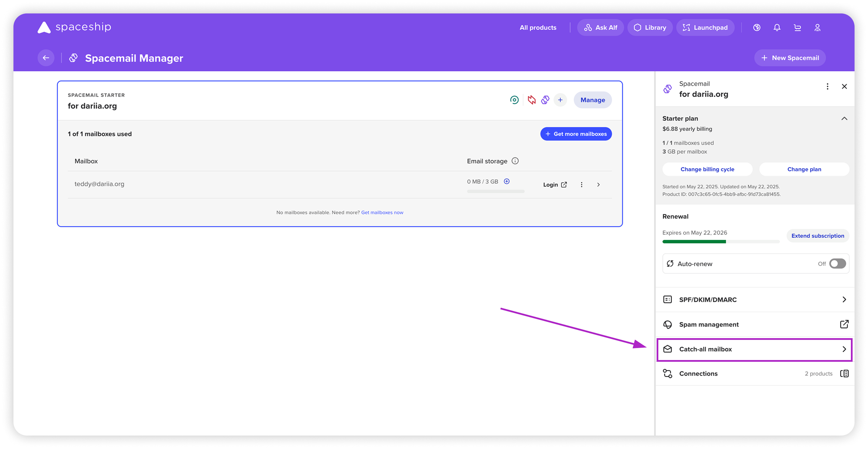Click New Spacemail button
Screen dimensions: 868x449
pos(790,58)
